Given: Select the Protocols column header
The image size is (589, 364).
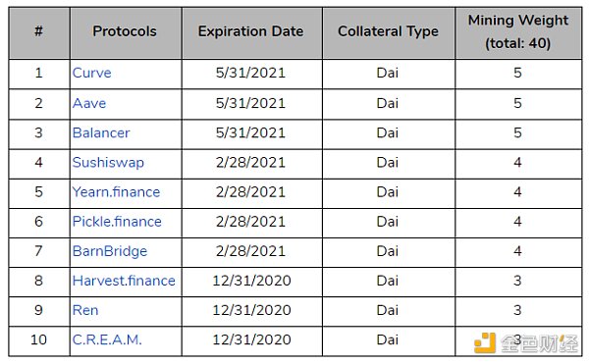Looking at the screenshot, I should click(126, 32).
